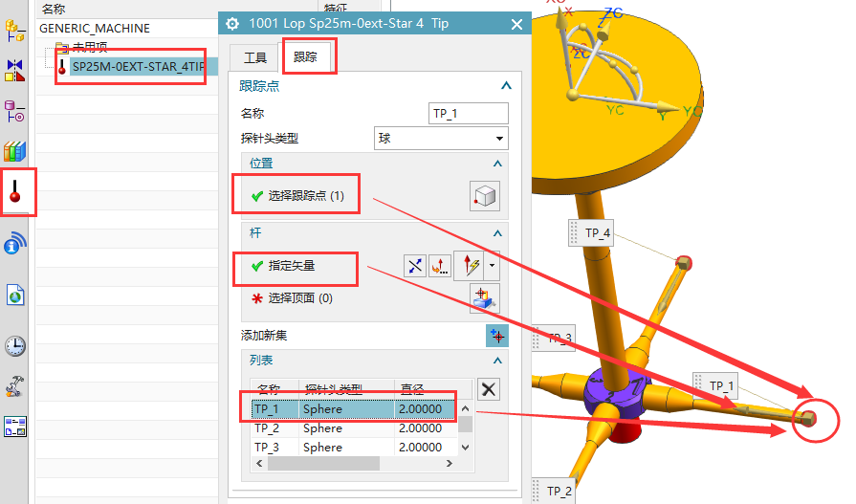Open the part navigator sidebar icon
Image resolution: width=856 pixels, height=504 pixels.
pyautogui.click(x=14, y=111)
